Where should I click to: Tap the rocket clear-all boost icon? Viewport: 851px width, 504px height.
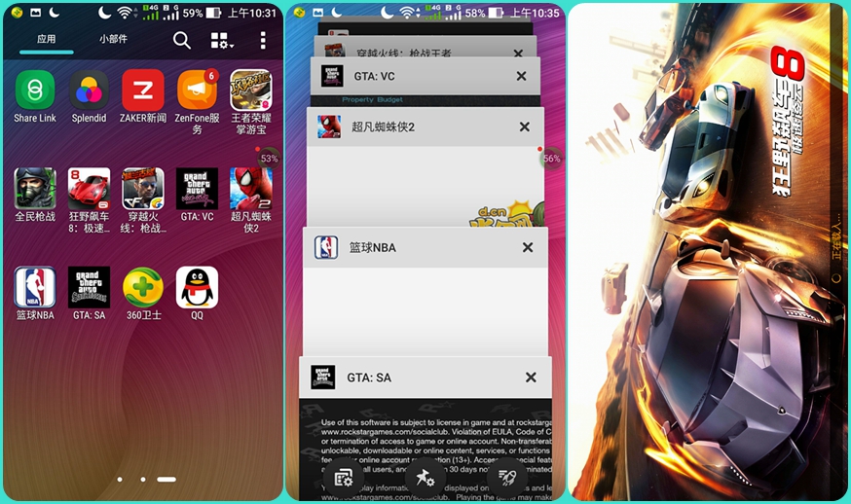click(507, 478)
